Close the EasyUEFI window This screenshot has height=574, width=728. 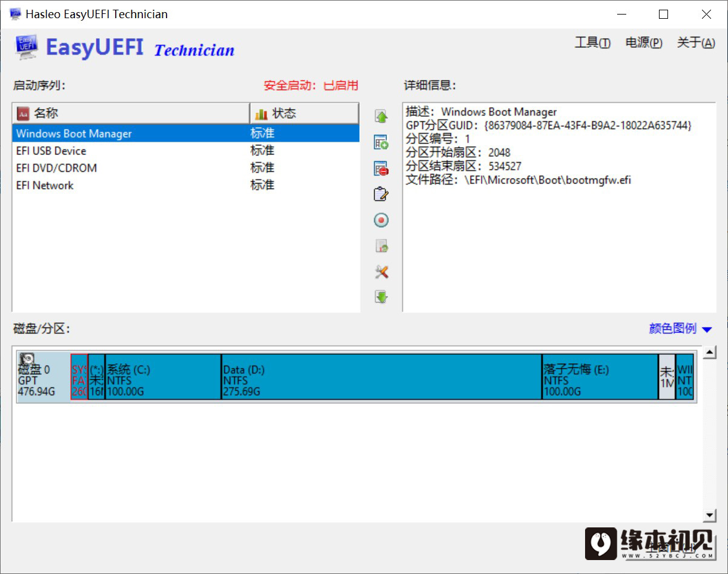pyautogui.click(x=706, y=14)
